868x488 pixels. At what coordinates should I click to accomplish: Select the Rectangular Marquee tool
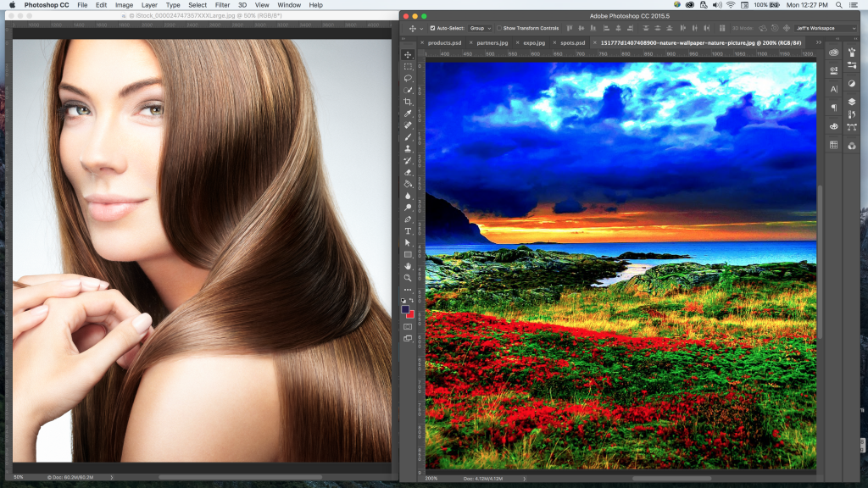[x=408, y=66]
